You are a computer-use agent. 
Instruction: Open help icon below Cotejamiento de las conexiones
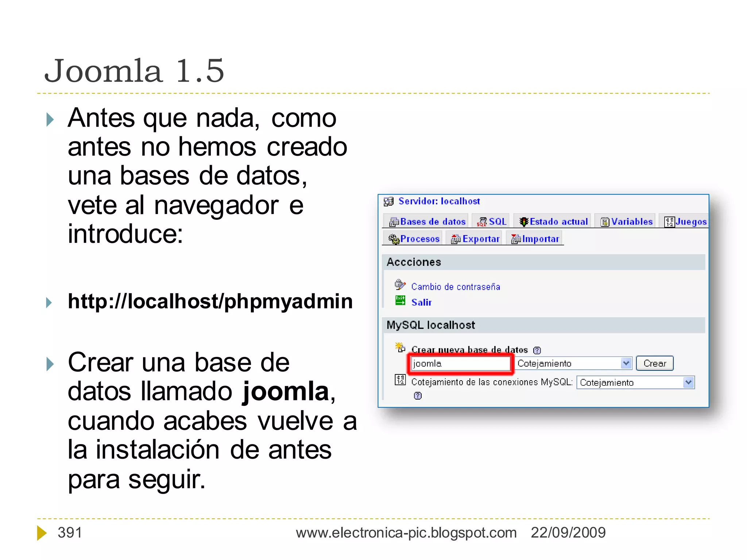[x=418, y=396]
